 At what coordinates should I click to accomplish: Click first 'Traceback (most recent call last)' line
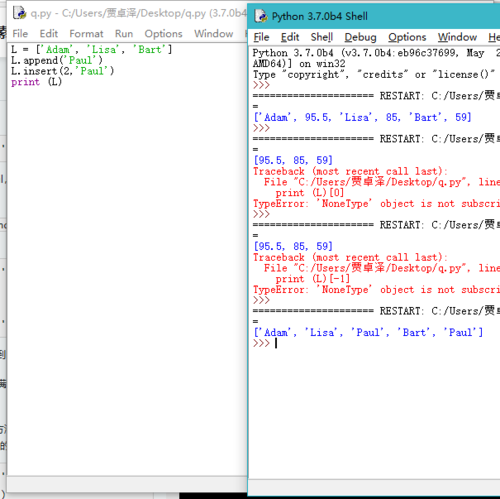350,171
